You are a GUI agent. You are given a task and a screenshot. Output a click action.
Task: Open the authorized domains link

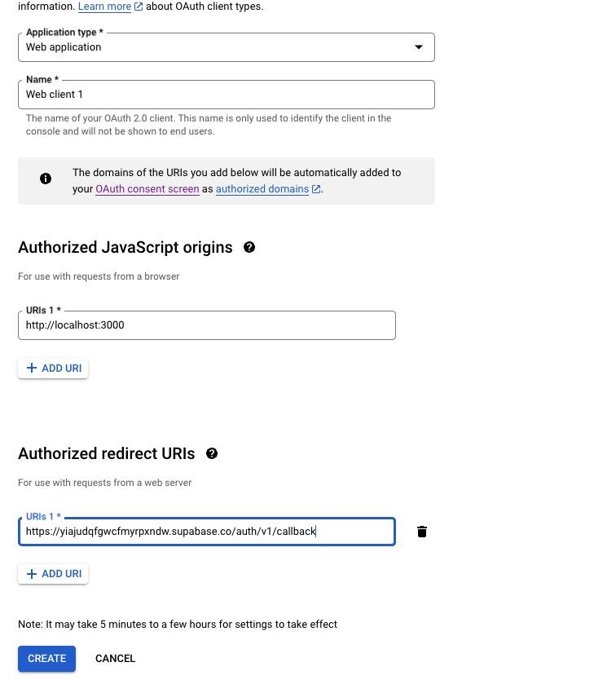pyautogui.click(x=262, y=188)
